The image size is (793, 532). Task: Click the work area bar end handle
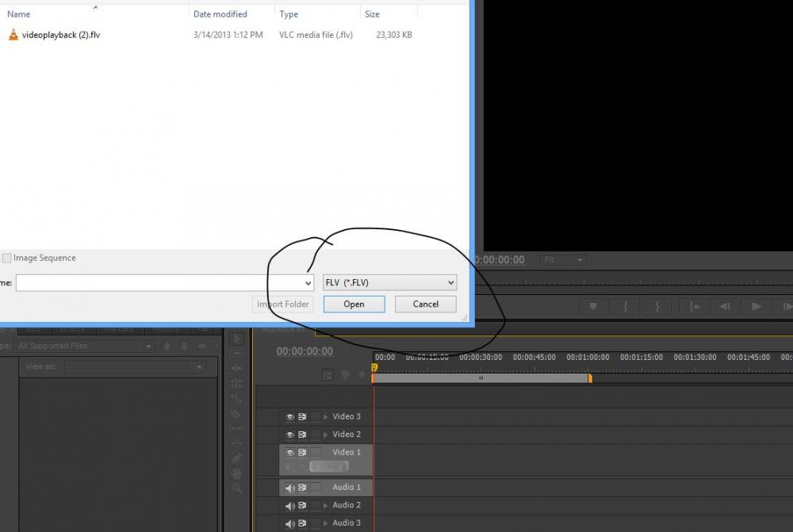(590, 377)
